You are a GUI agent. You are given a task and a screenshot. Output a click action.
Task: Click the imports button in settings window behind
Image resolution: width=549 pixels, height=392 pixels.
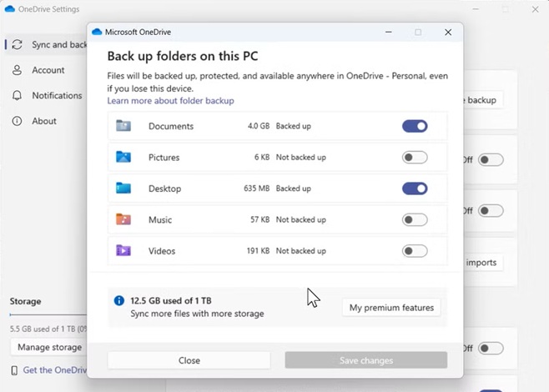pos(484,263)
